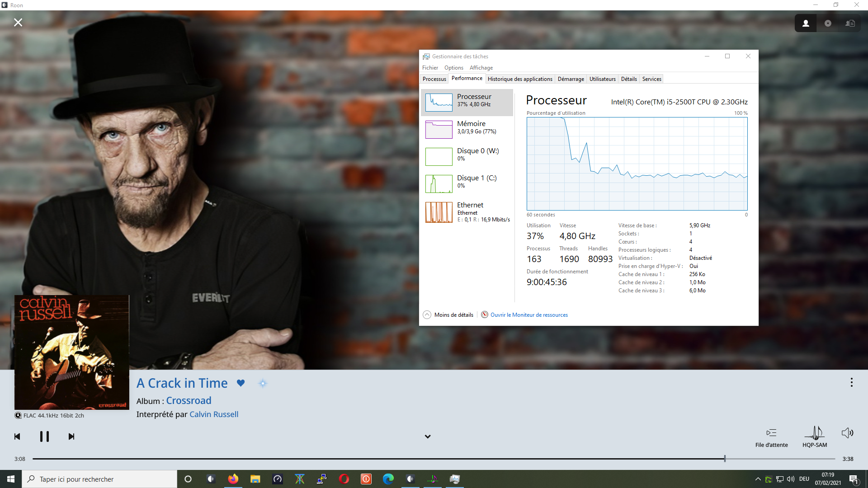
Task: Close the now-playing view with X
Action: click(x=18, y=23)
